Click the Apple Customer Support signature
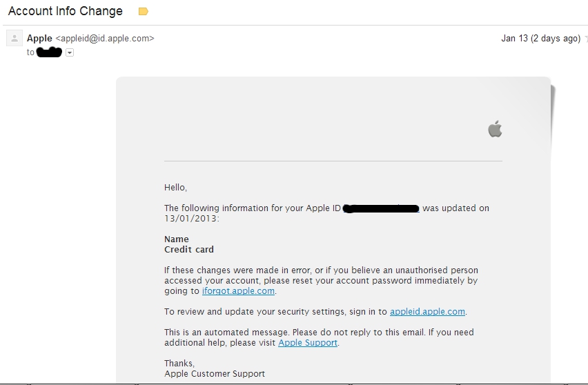Screen dimensions: 588x385 215,374
